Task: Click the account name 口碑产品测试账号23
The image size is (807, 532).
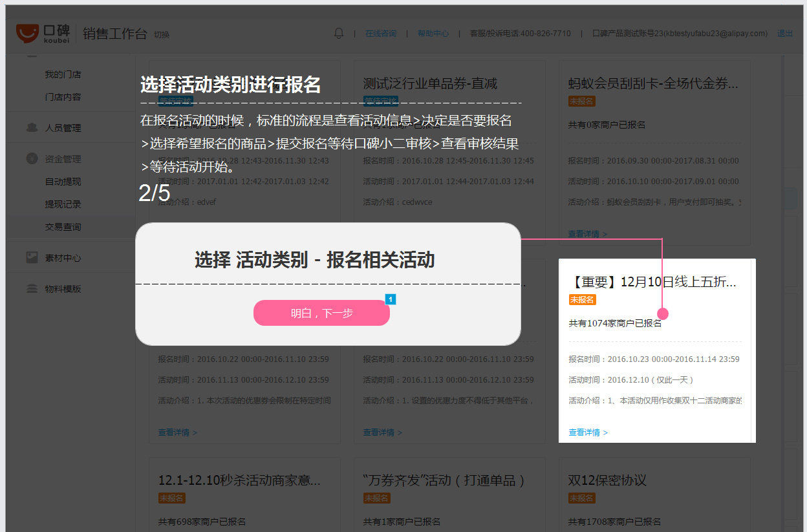Action: pyautogui.click(x=680, y=34)
